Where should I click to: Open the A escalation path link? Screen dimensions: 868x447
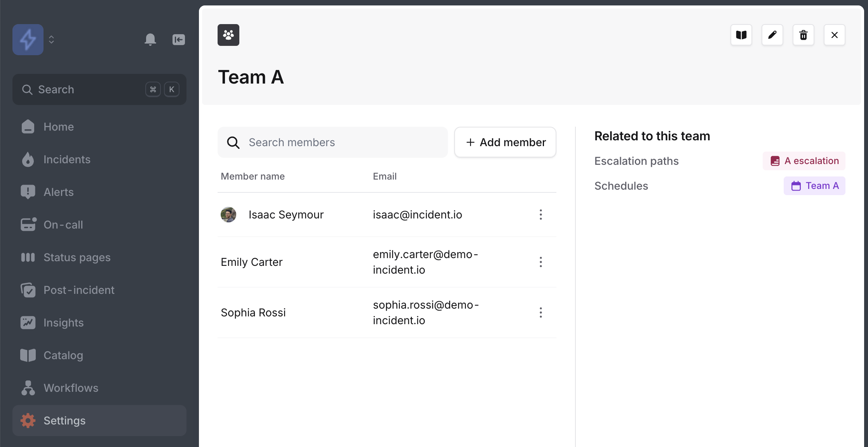coord(804,161)
